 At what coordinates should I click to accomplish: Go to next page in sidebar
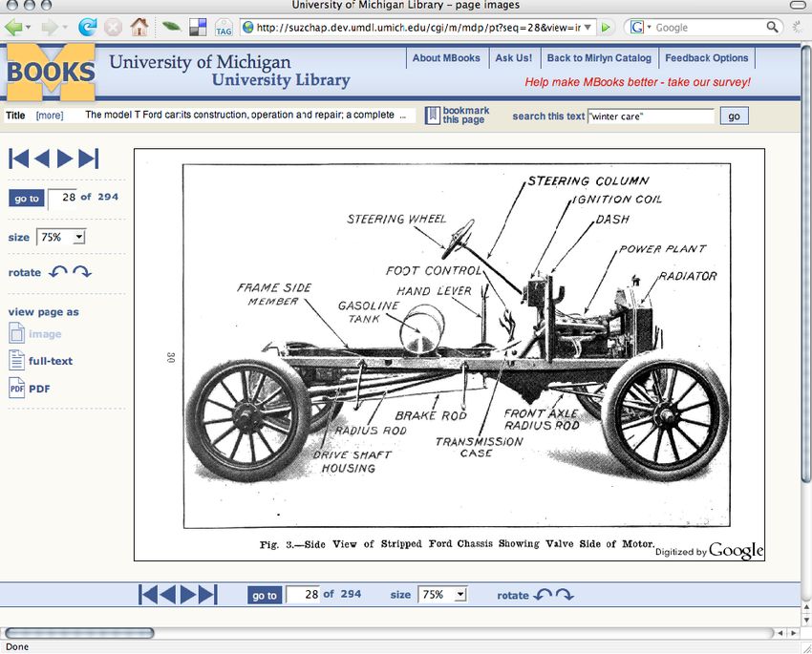(64, 158)
